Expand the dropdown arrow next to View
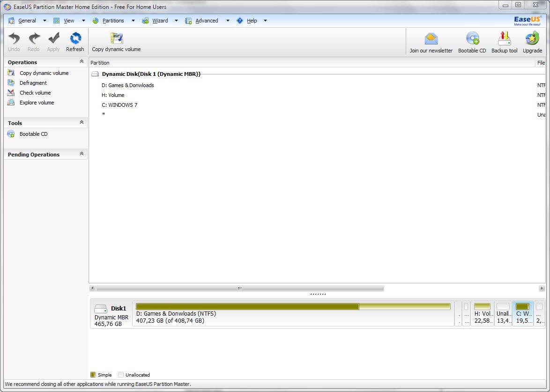This screenshot has height=392, width=550. point(83,21)
